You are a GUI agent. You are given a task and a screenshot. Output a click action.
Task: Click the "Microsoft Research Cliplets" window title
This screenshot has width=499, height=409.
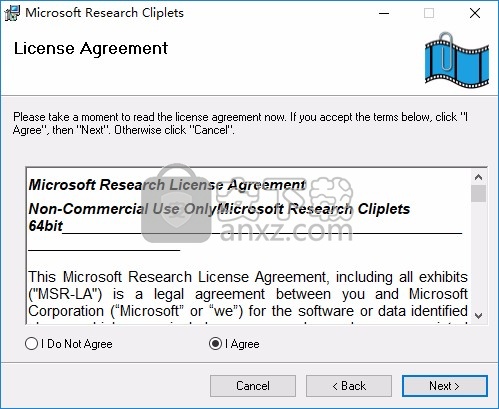tap(104, 13)
